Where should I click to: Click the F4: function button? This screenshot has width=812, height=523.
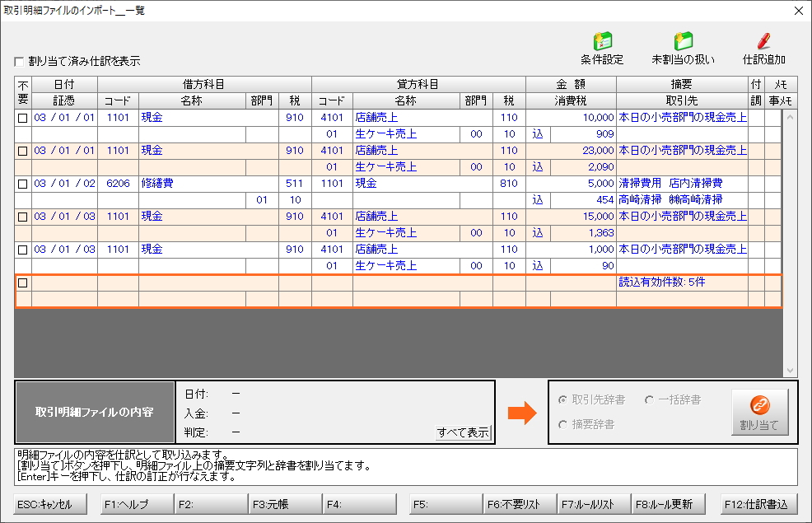coord(360,504)
